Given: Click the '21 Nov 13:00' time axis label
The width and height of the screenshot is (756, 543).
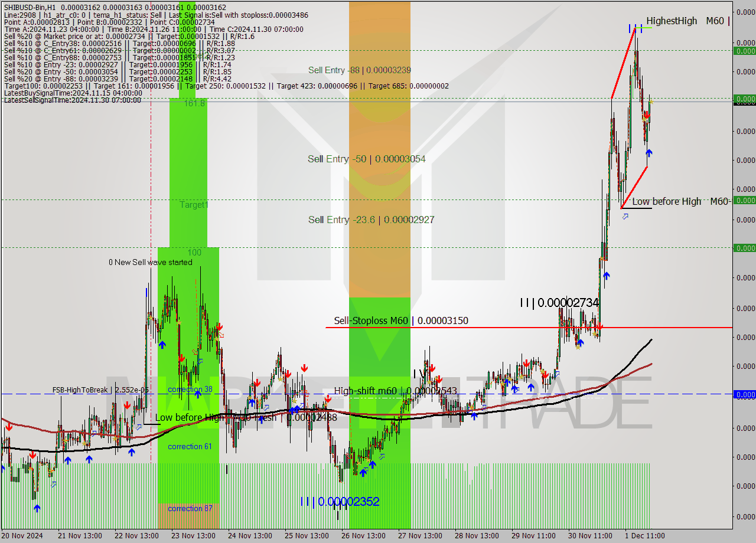Looking at the screenshot, I should click(80, 536).
